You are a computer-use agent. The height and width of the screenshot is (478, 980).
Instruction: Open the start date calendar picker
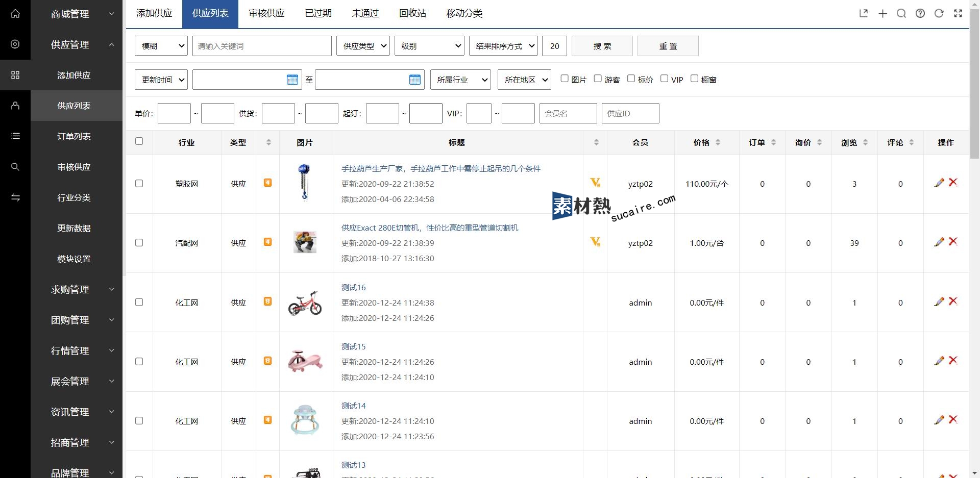click(x=292, y=80)
